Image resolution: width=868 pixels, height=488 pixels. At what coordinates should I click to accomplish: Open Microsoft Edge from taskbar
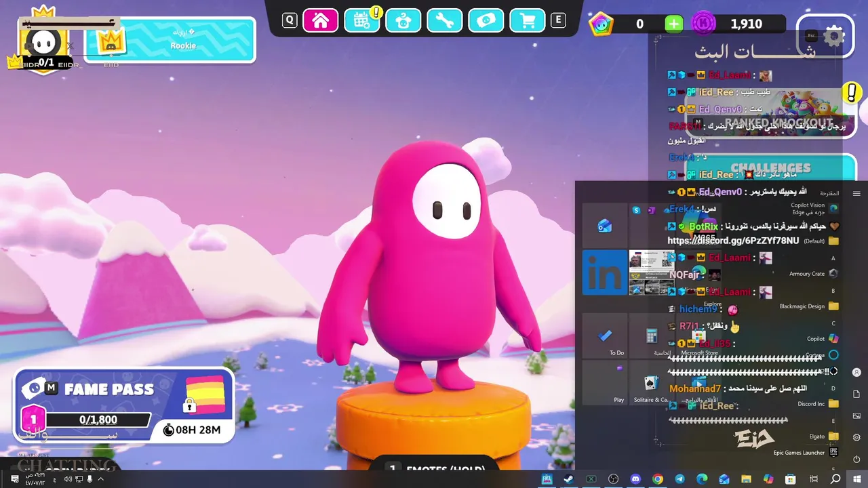coord(702,479)
